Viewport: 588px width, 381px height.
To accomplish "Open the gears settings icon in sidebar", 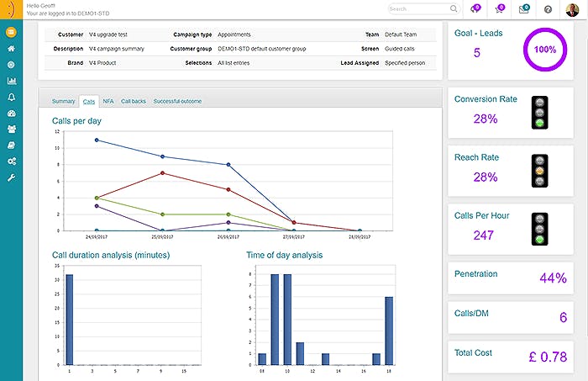I will [11, 161].
